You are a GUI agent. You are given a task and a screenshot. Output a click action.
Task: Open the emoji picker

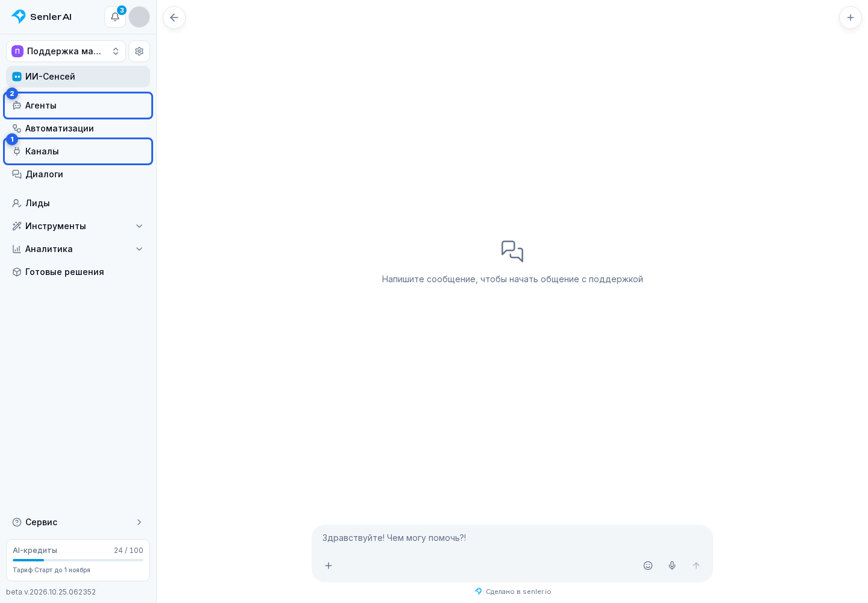click(648, 566)
